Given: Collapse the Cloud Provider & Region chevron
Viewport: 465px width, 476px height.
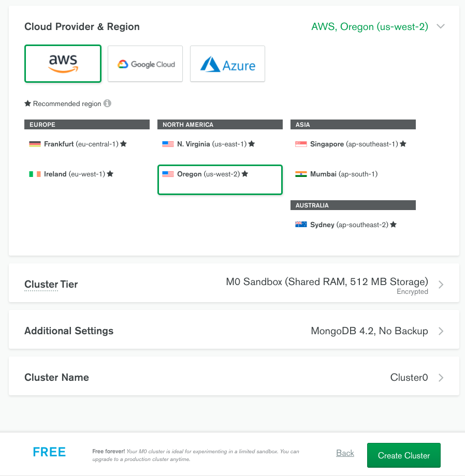Looking at the screenshot, I should click(x=441, y=26).
